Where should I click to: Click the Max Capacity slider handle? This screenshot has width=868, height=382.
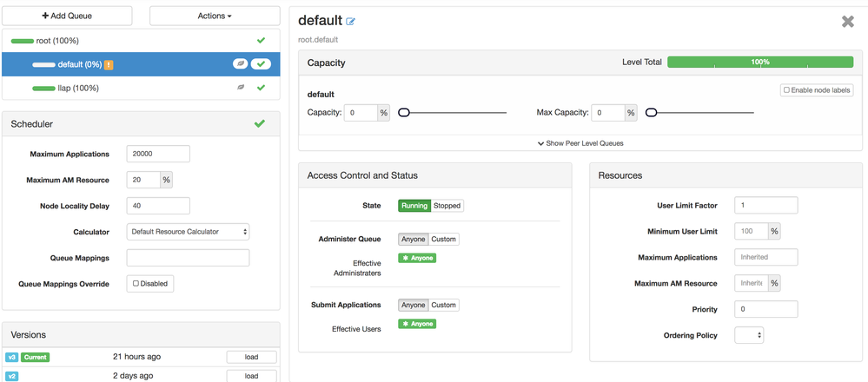pyautogui.click(x=651, y=113)
